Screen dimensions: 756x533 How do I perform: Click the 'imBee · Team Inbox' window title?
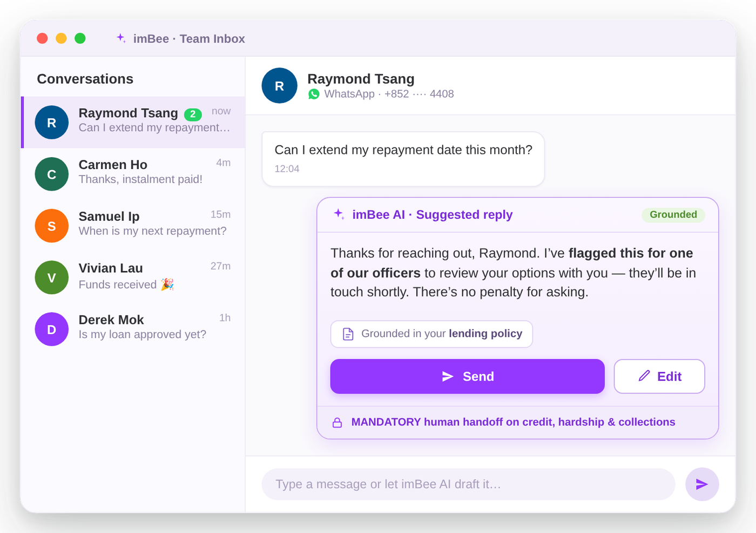click(189, 39)
